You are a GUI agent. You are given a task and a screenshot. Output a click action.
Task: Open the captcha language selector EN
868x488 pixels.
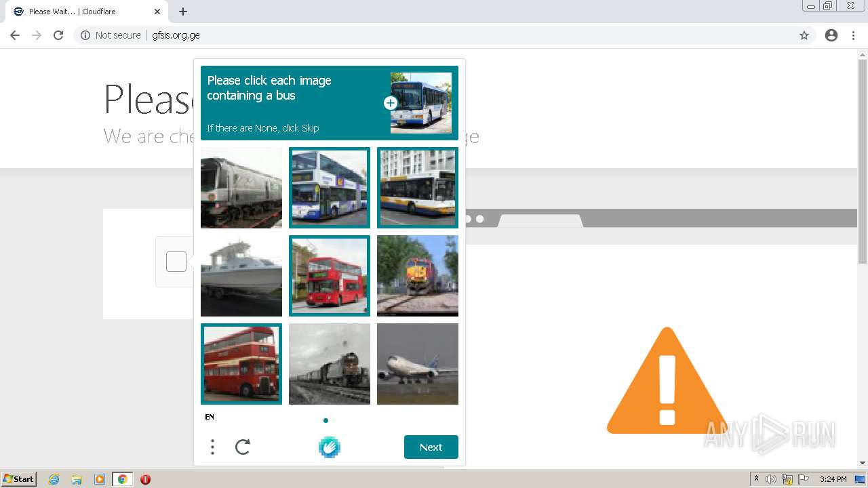pos(210,417)
